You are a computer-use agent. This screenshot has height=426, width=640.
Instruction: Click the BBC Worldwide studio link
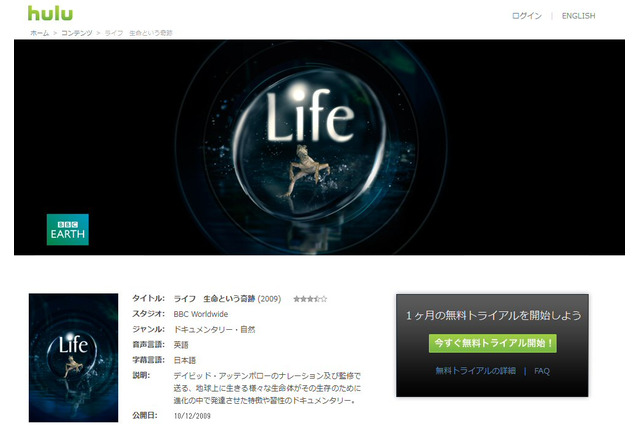click(x=201, y=314)
